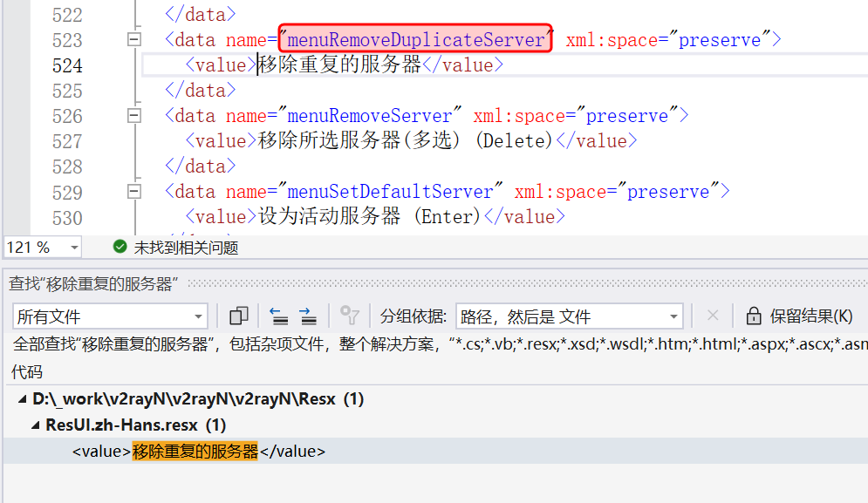Go to previous find result icon
This screenshot has height=503, width=868.
(278, 316)
